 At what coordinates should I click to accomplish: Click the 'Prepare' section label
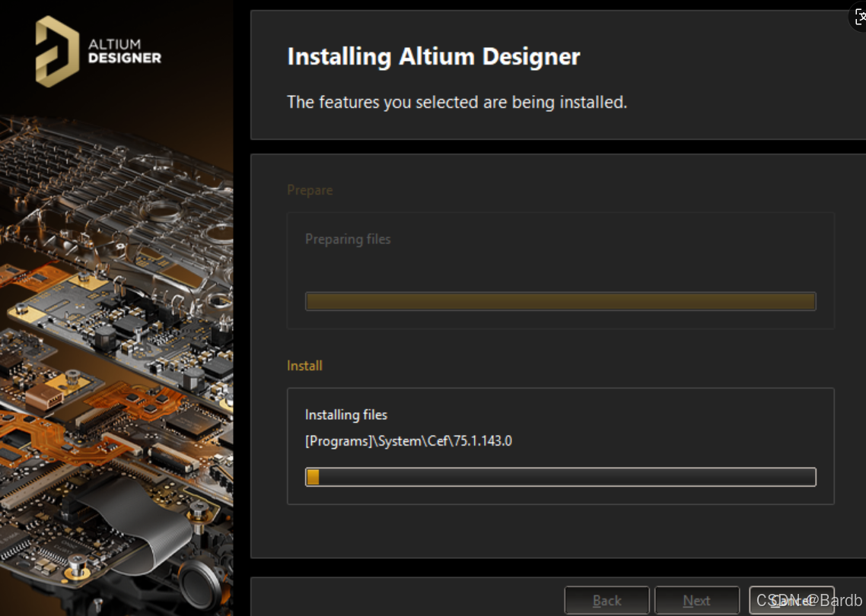(x=310, y=190)
